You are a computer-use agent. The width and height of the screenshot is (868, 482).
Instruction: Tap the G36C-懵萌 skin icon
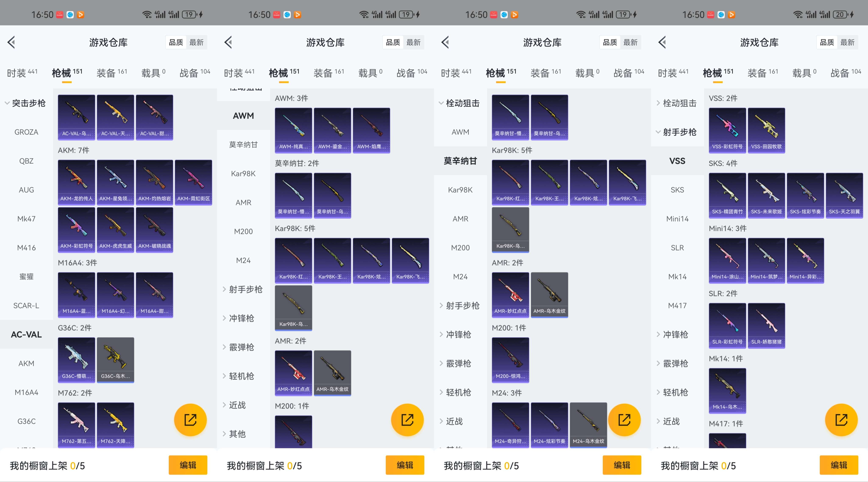(x=77, y=360)
